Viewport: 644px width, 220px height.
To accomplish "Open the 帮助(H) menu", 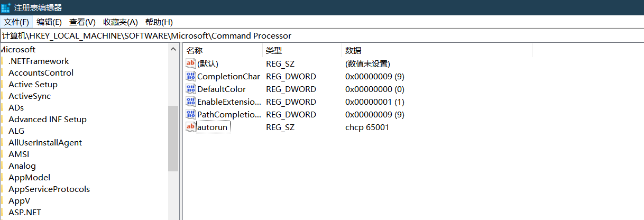I will [x=159, y=22].
